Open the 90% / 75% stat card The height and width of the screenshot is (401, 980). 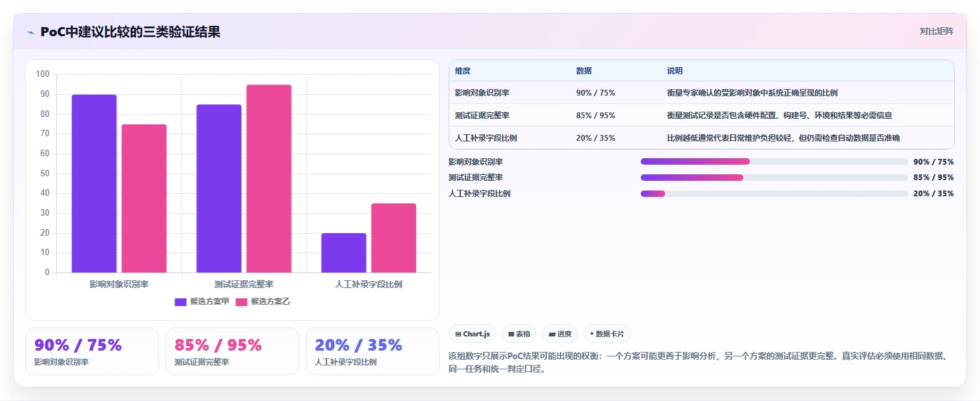point(92,351)
